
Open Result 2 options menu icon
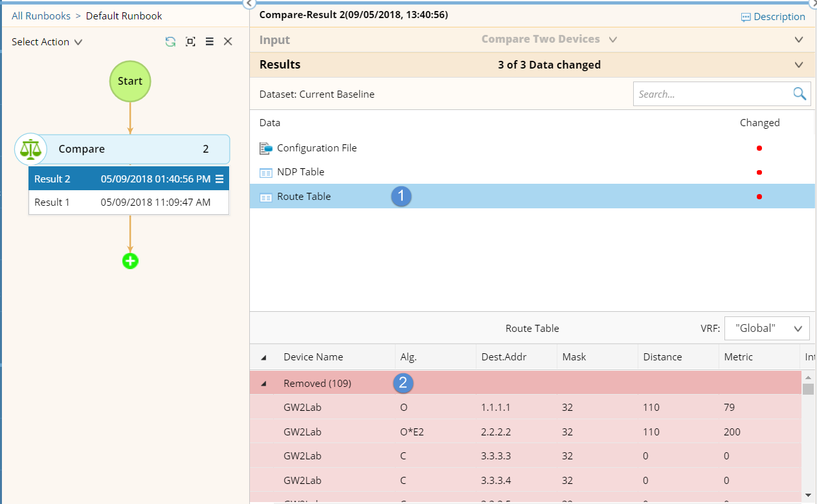point(219,179)
